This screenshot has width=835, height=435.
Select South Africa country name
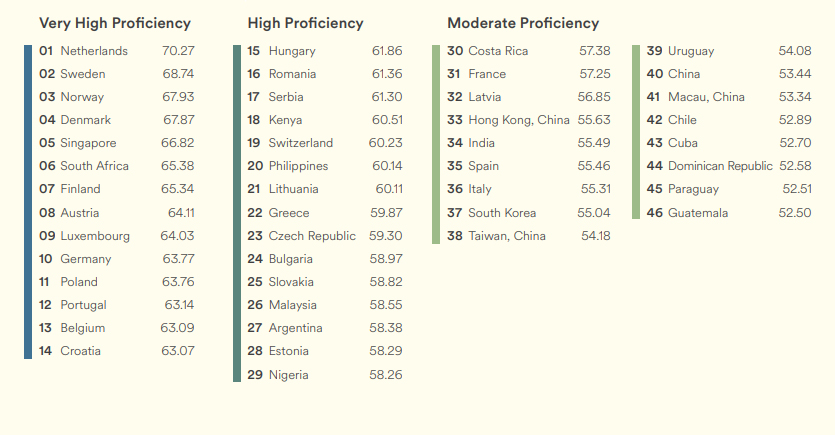click(94, 166)
